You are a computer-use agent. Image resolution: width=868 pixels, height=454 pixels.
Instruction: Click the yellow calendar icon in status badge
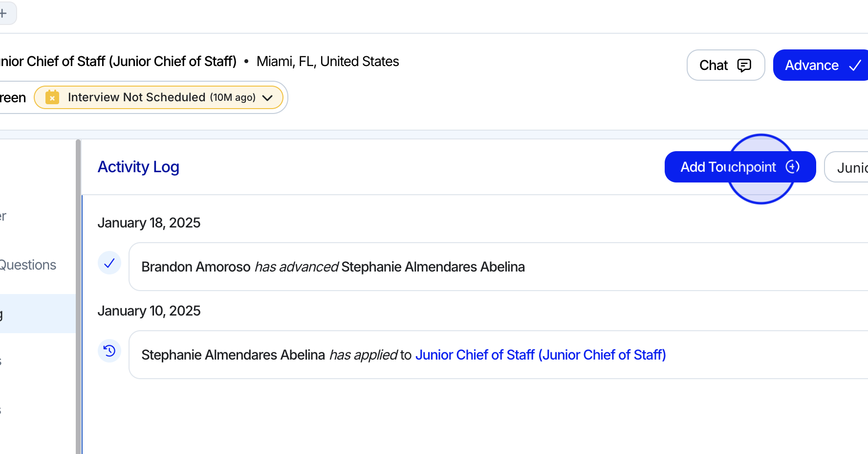52,97
